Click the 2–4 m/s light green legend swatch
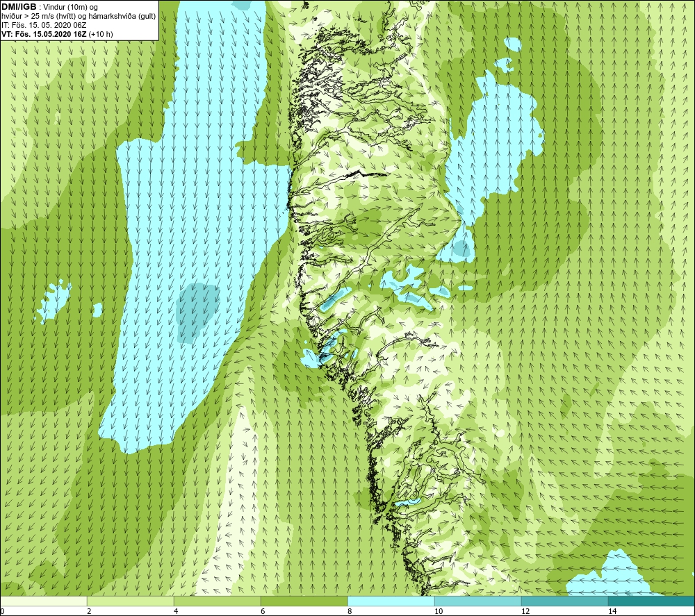The image size is (695, 616). (131, 601)
